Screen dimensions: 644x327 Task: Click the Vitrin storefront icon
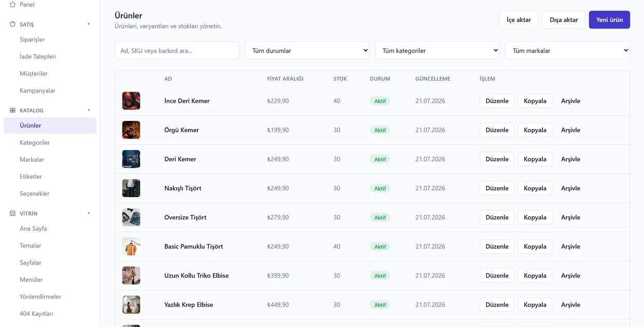[x=12, y=213]
